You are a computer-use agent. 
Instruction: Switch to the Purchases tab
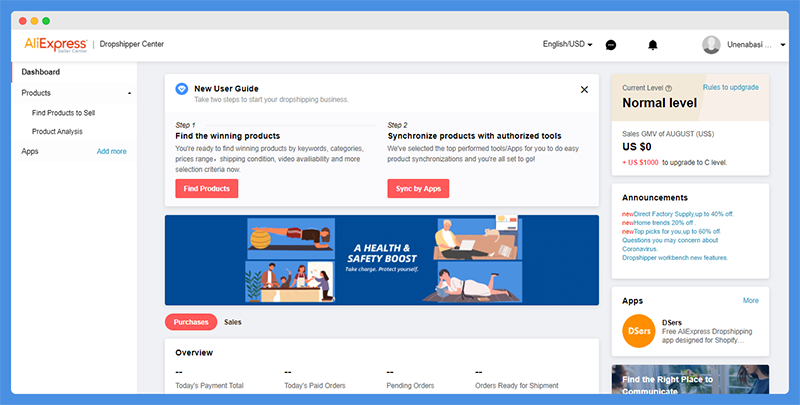(x=191, y=322)
